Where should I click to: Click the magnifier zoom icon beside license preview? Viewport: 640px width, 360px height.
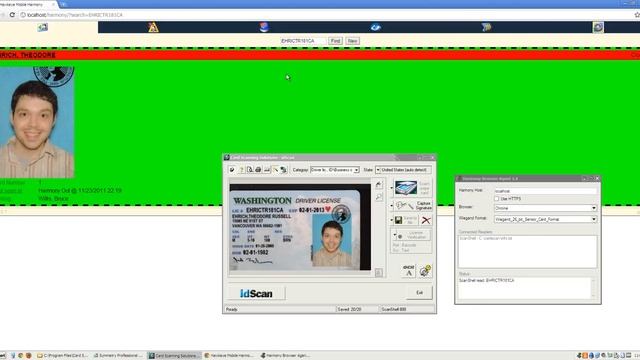click(379, 197)
